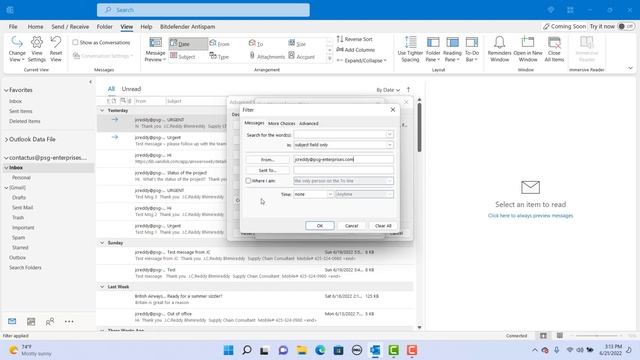Open Change View in ribbon
The width and height of the screenshot is (640, 360).
tap(17, 49)
